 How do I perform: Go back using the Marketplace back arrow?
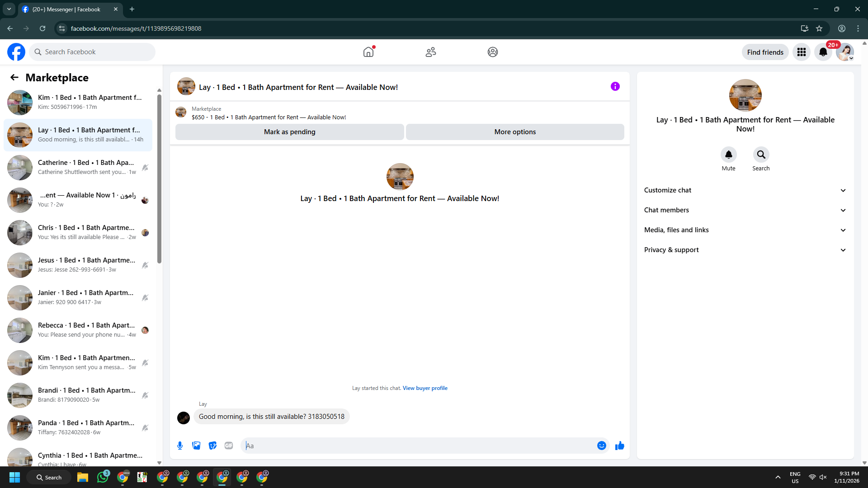14,78
